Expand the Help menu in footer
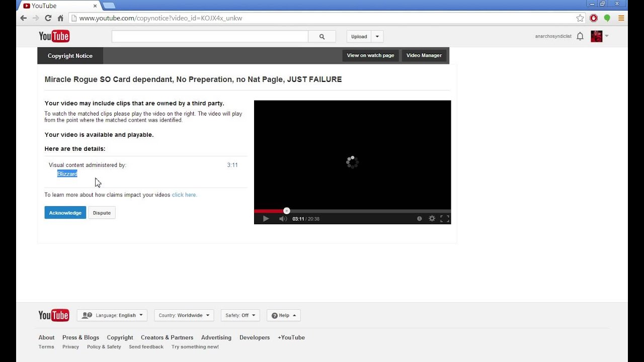The height and width of the screenshot is (362, 644). pos(284,315)
